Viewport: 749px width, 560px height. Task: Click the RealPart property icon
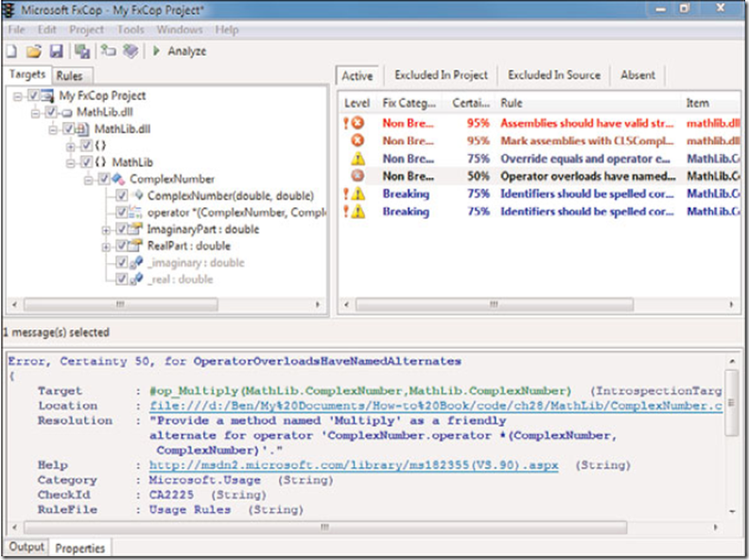[x=135, y=246]
